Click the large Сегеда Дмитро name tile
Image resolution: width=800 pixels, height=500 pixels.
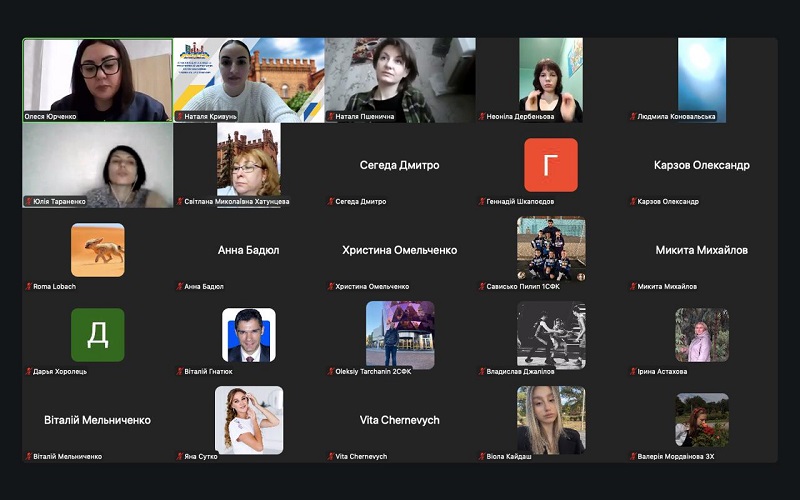pyautogui.click(x=399, y=165)
